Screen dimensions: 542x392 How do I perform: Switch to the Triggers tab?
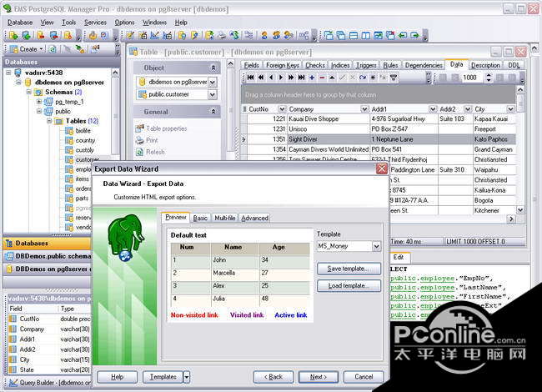coord(366,65)
